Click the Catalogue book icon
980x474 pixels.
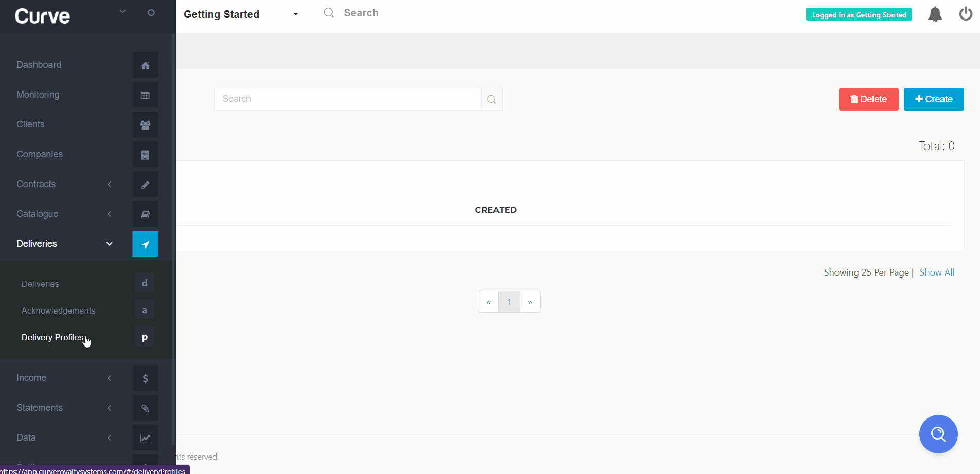coord(145,214)
